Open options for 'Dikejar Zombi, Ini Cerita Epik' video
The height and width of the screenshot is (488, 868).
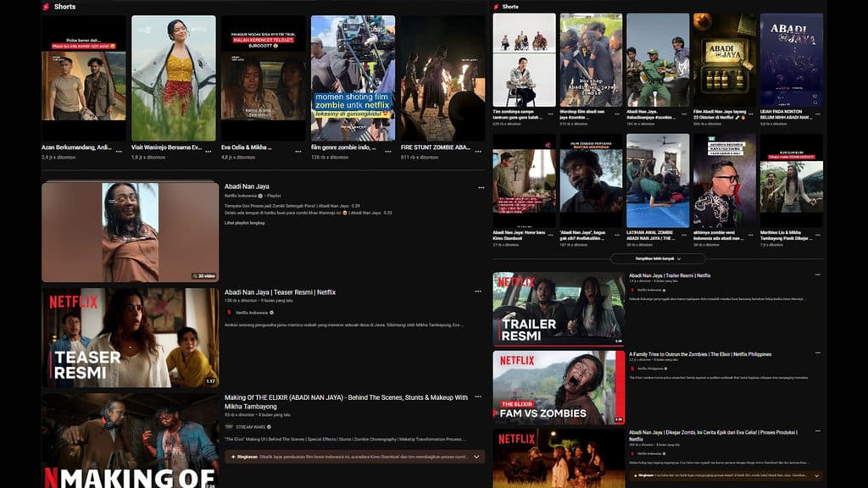coord(818,431)
